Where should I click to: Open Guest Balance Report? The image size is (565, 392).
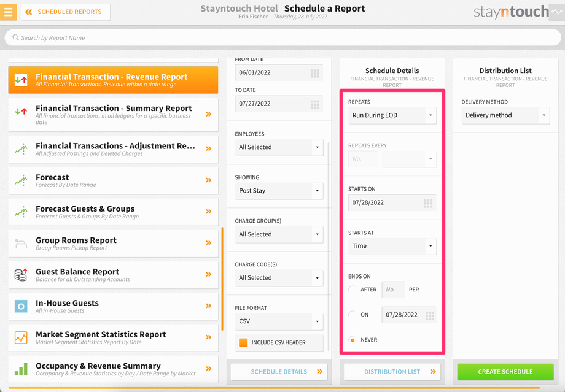pyautogui.click(x=113, y=275)
